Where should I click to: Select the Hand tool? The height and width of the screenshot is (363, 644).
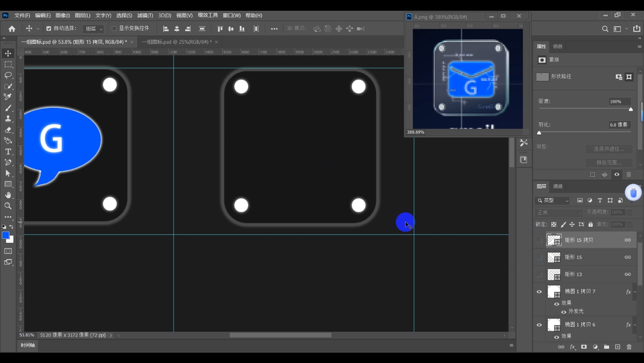8,195
